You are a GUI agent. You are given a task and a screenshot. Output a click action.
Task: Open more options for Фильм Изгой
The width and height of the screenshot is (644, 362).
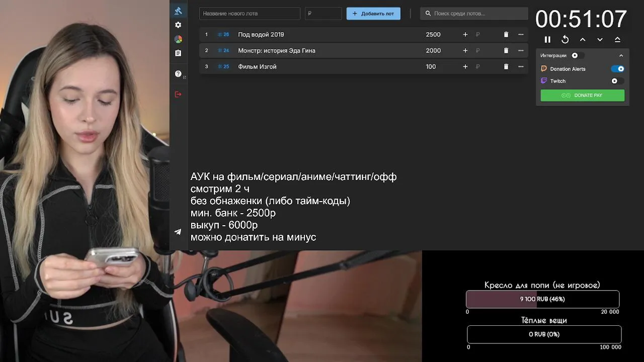click(x=521, y=67)
